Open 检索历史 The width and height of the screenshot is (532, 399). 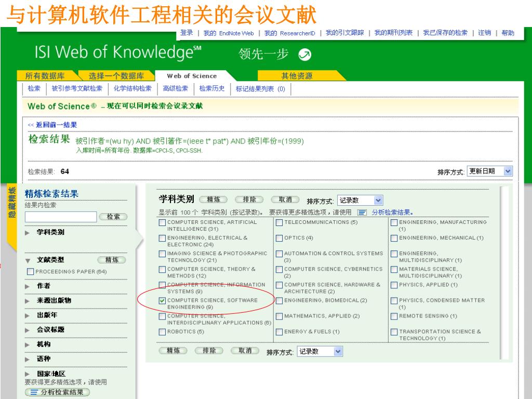pyautogui.click(x=212, y=88)
